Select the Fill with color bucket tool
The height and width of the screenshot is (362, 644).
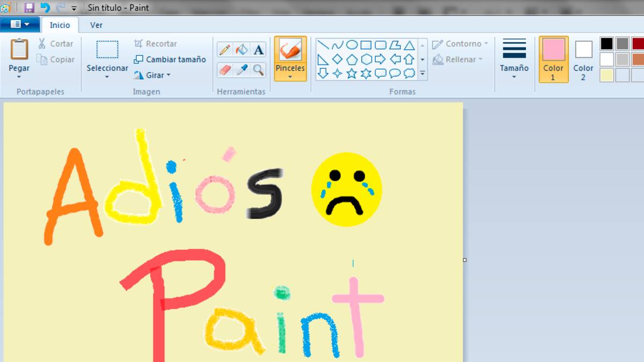tap(242, 50)
